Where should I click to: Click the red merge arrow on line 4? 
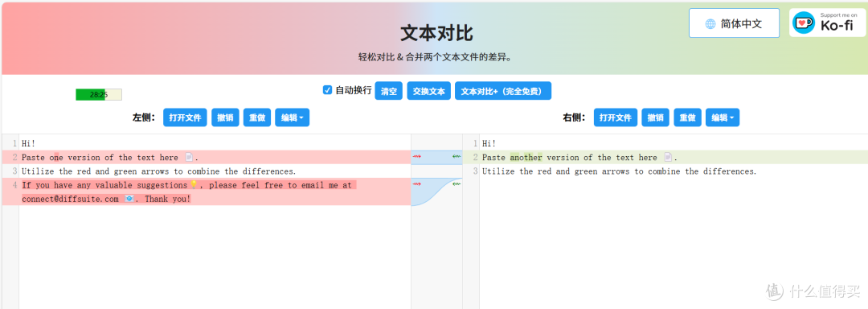point(416,183)
